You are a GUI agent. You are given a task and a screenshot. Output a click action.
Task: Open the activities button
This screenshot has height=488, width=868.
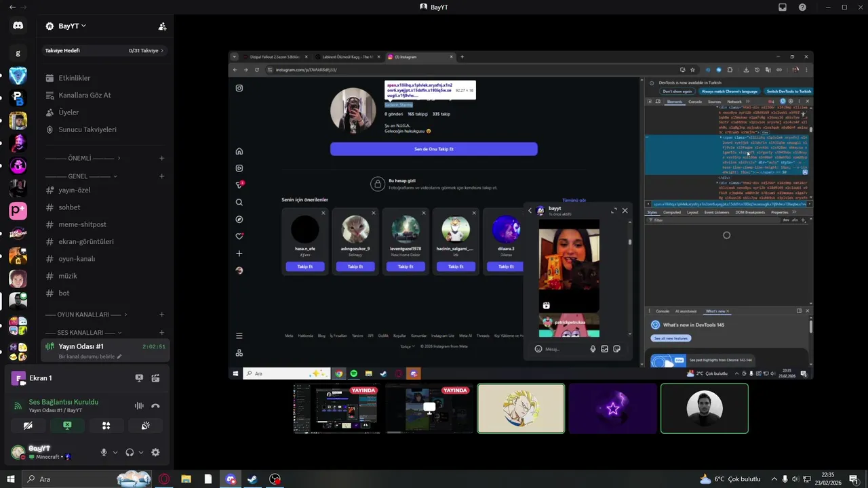tap(106, 426)
